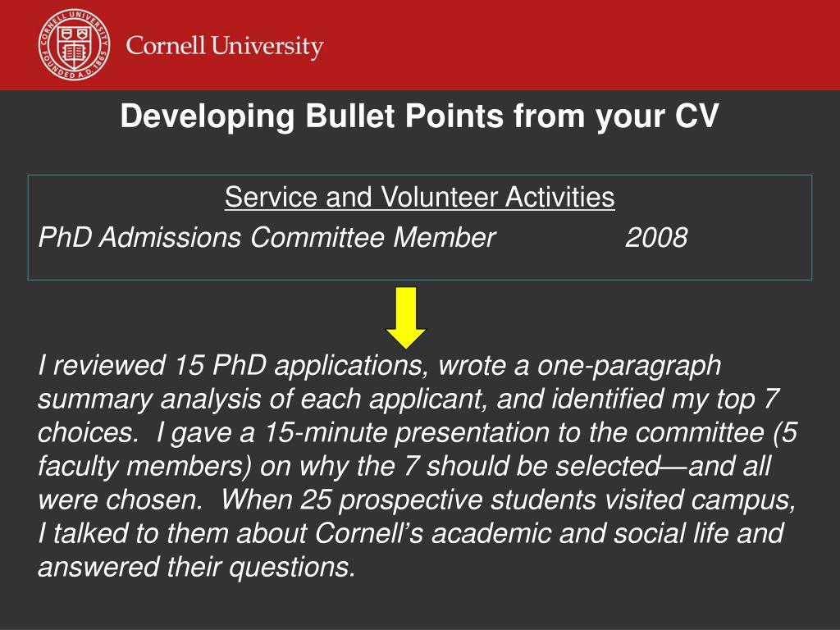Click the year 2008 in the box
840x630 pixels.
[656, 237]
